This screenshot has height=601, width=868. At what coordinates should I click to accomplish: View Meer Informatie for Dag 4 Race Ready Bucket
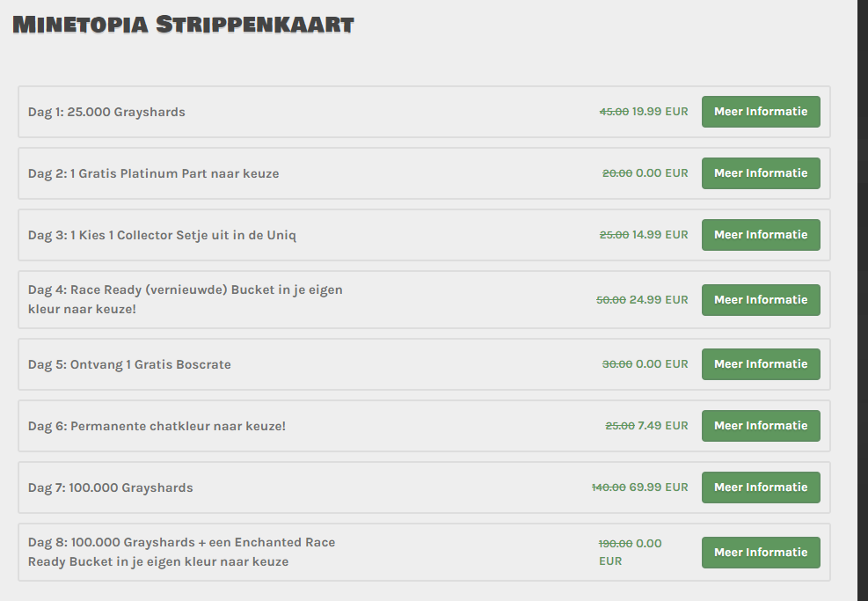click(x=761, y=300)
